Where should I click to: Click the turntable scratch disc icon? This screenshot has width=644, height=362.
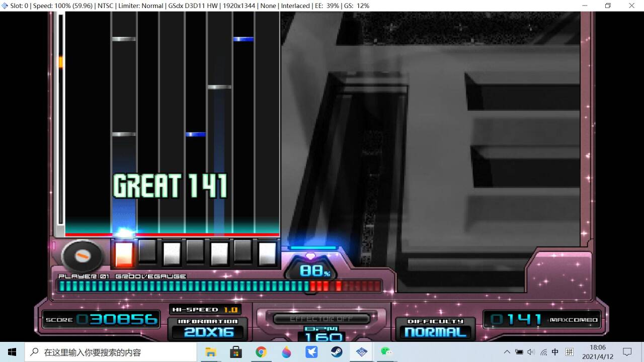[82, 256]
